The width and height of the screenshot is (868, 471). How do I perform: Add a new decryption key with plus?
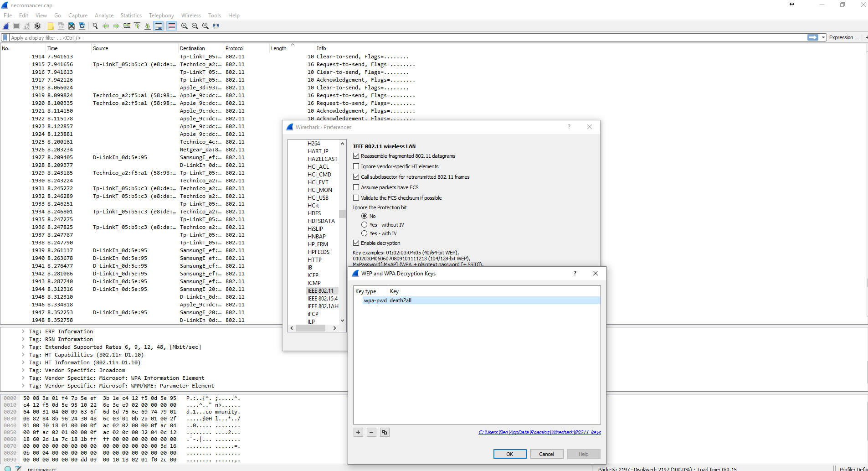[358, 432]
